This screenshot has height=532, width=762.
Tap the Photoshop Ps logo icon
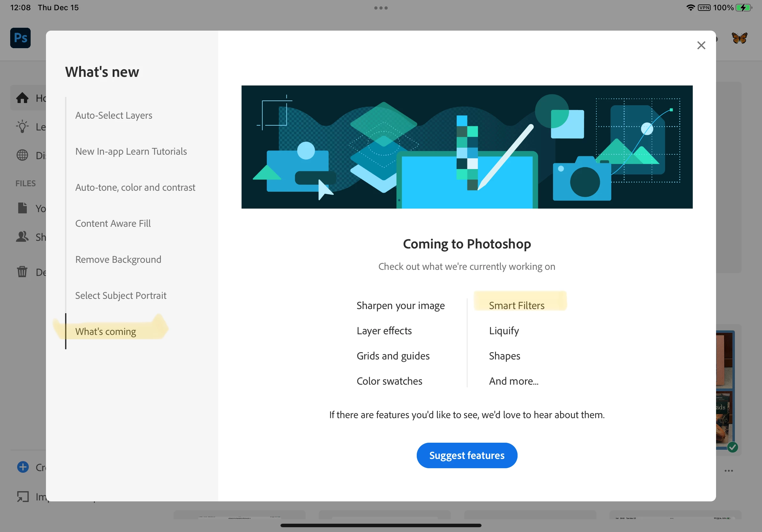pos(20,38)
